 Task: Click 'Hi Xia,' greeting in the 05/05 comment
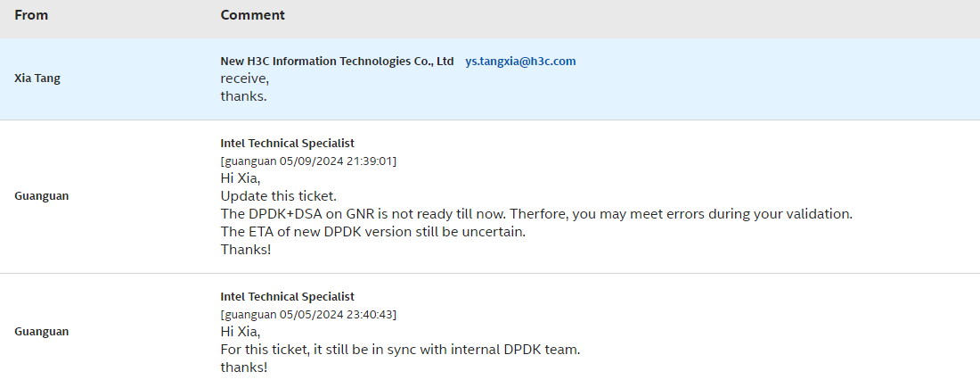(241, 333)
